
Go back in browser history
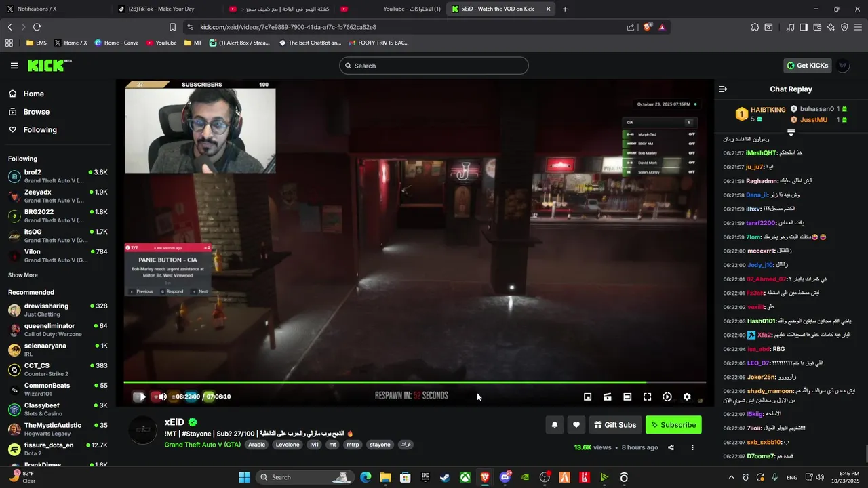(x=10, y=27)
